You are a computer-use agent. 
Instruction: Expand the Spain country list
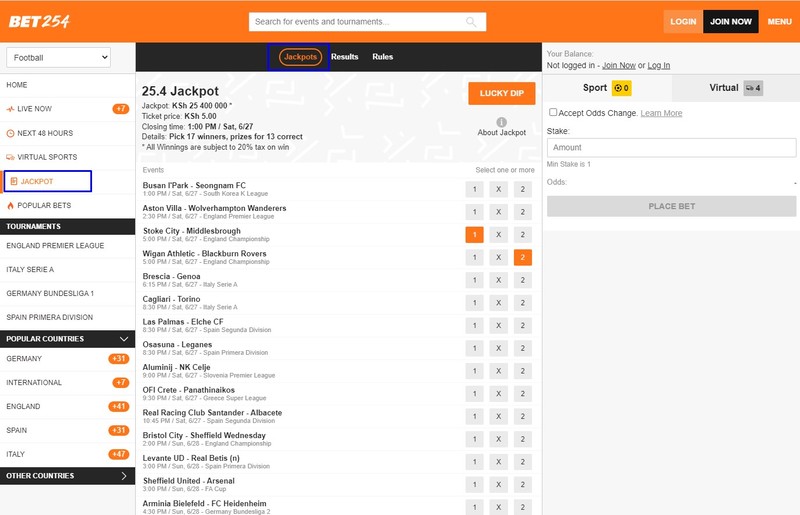pos(67,430)
